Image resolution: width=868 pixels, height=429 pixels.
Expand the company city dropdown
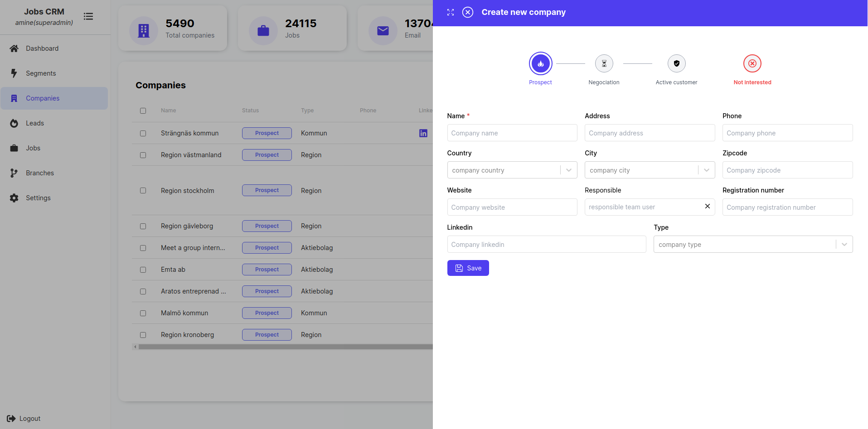tap(706, 170)
